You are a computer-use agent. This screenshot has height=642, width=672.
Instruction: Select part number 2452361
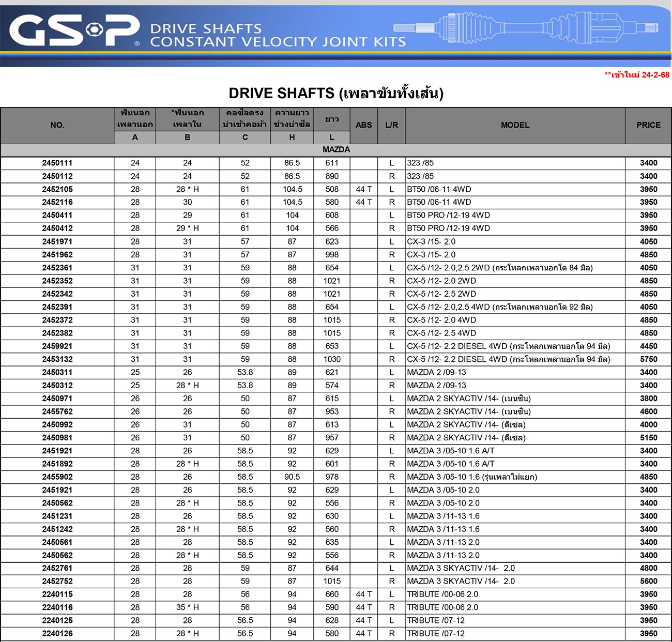57,268
